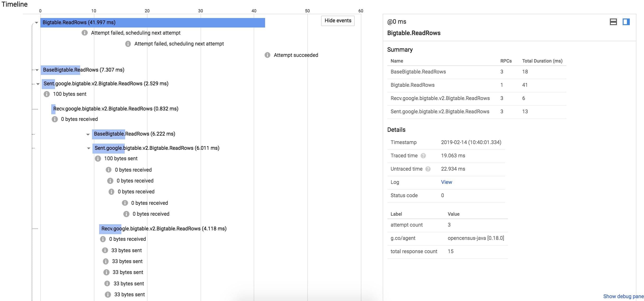This screenshot has height=301, width=644.
Task: Collapse Sent.google.bigtable 2.529 ms span
Action: coord(38,84)
